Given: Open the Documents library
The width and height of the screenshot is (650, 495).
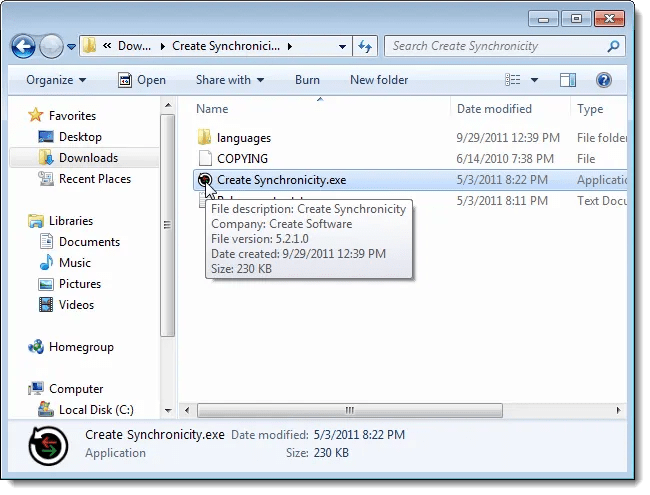Looking at the screenshot, I should [x=89, y=242].
